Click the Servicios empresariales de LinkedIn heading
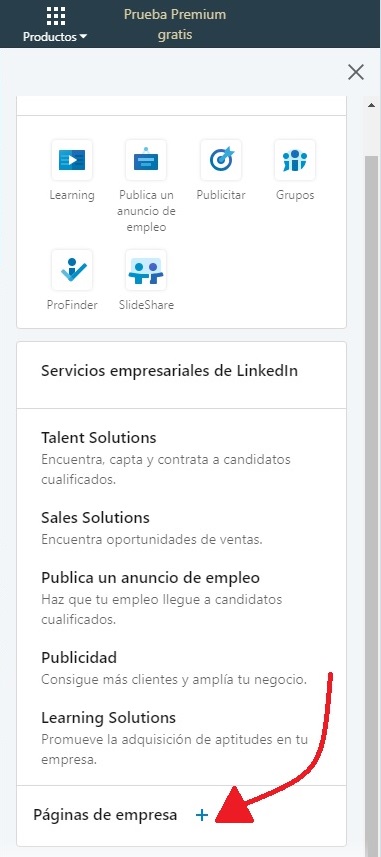 pos(169,371)
